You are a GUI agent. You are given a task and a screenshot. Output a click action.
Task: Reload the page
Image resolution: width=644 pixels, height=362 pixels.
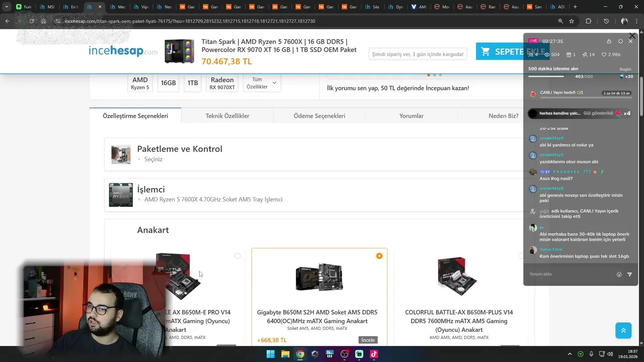click(31, 21)
